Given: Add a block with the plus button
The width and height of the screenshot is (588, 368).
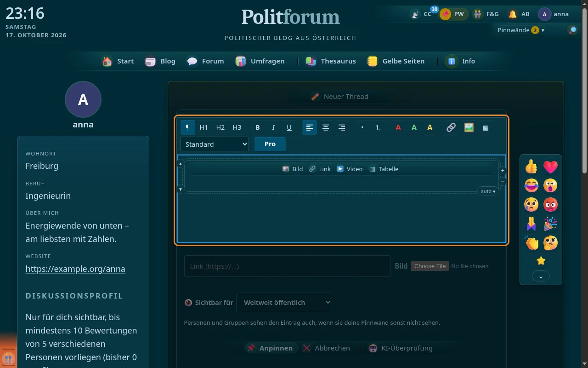Looking at the screenshot, I should (503, 170).
